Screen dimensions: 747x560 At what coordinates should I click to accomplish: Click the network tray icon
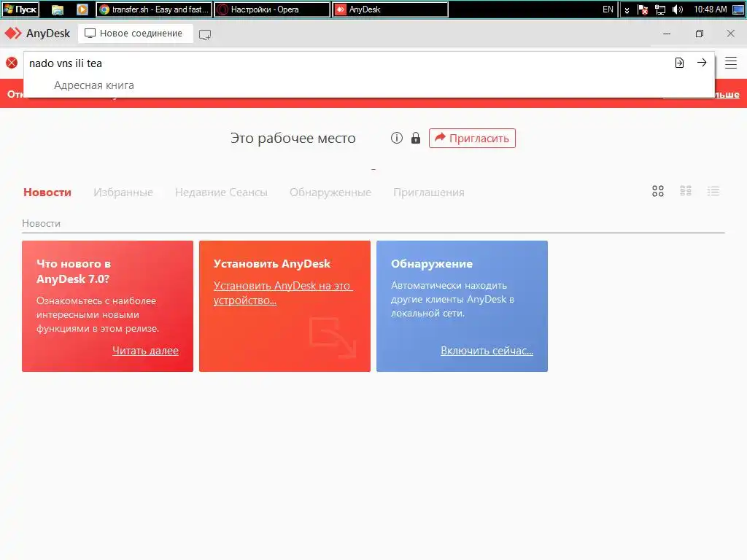(x=659, y=9)
